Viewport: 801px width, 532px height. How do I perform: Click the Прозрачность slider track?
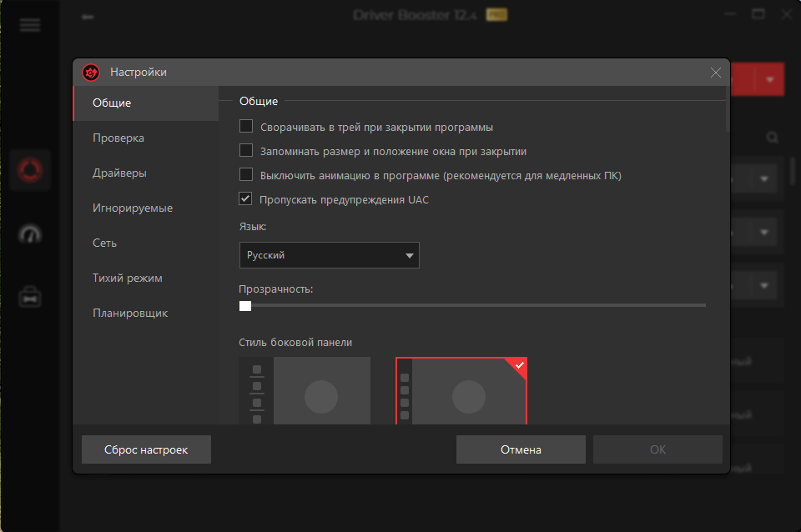tap(472, 305)
